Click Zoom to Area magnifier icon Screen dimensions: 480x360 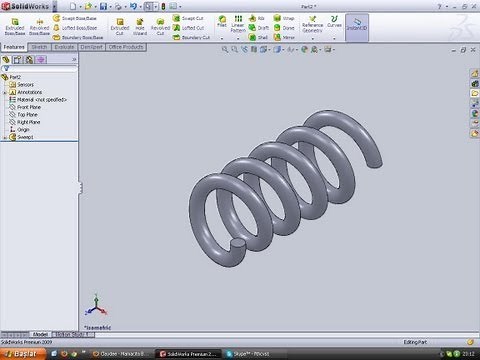pos(235,50)
